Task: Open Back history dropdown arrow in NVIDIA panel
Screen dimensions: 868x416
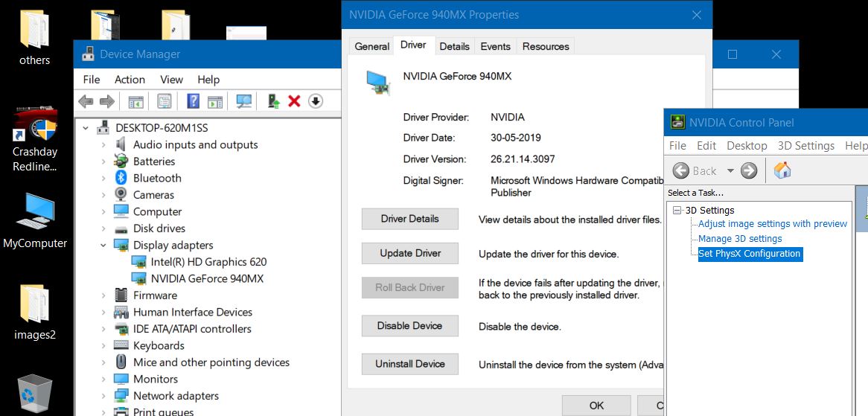Action: point(730,171)
